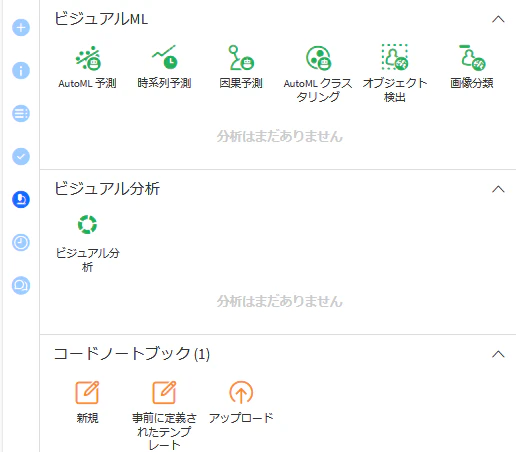The height and width of the screenshot is (452, 516).
Task: Open the clock history icon in the sidebar
Action: pos(21,242)
